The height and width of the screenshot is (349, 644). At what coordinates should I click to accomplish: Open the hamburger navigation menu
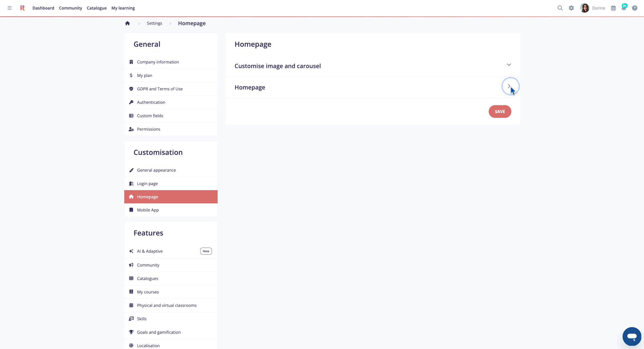[x=9, y=8]
